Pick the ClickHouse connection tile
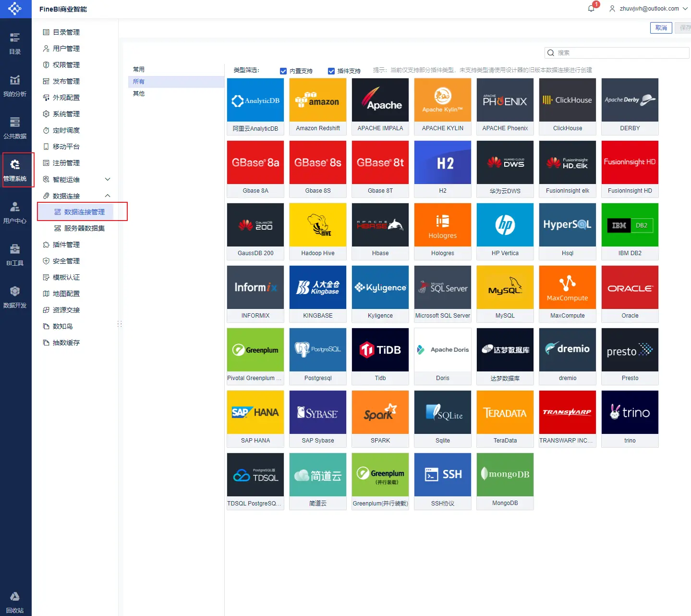This screenshot has width=691, height=616. pyautogui.click(x=568, y=106)
